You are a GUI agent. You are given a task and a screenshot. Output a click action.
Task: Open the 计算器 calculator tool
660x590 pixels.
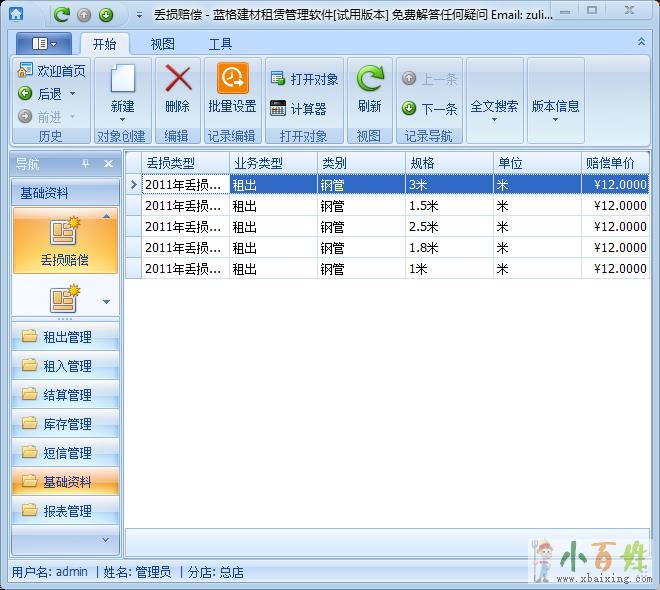299,109
